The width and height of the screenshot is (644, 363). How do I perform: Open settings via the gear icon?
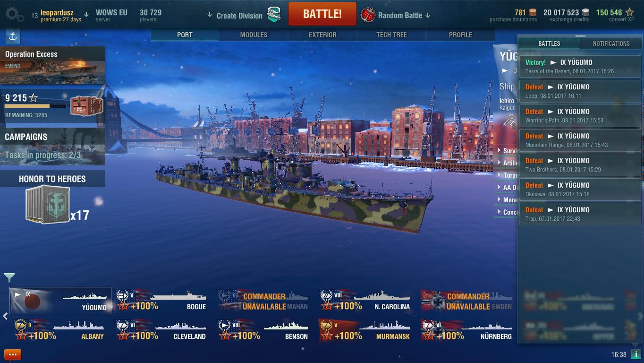[15, 15]
